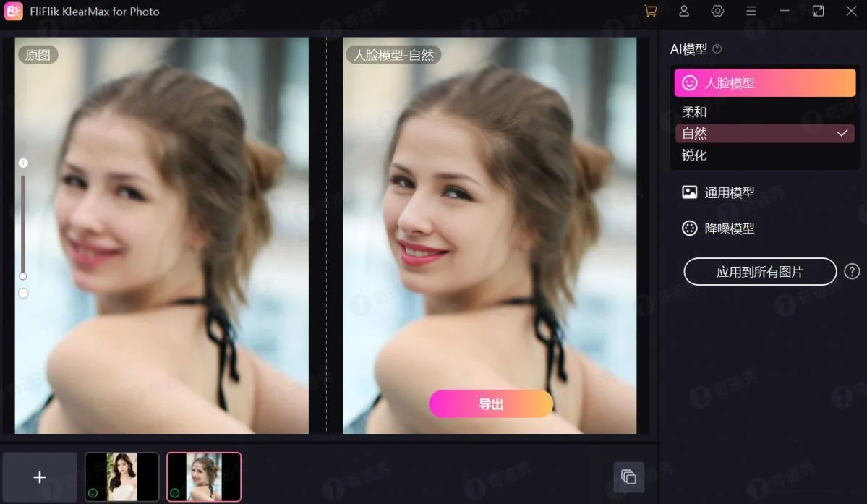Select the first photo thumbnail in filmstrip
Screen dimensions: 867x504
tap(122, 477)
